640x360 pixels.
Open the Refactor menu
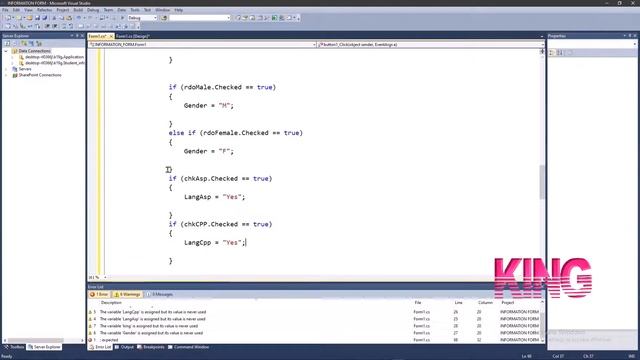[x=44, y=10]
